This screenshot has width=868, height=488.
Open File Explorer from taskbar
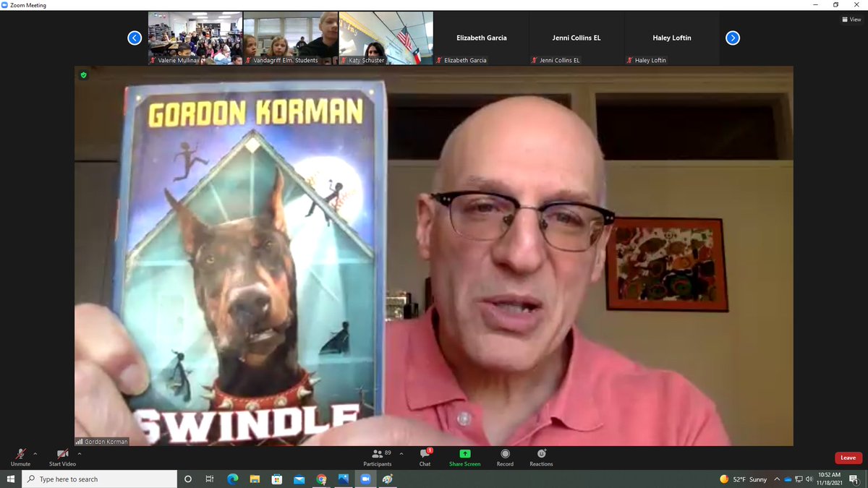255,479
